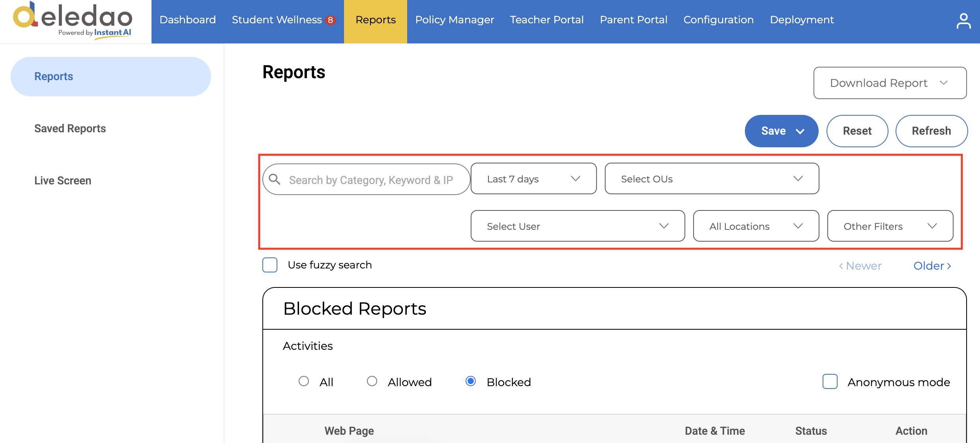
Task: Click the Refresh button
Action: (x=931, y=131)
